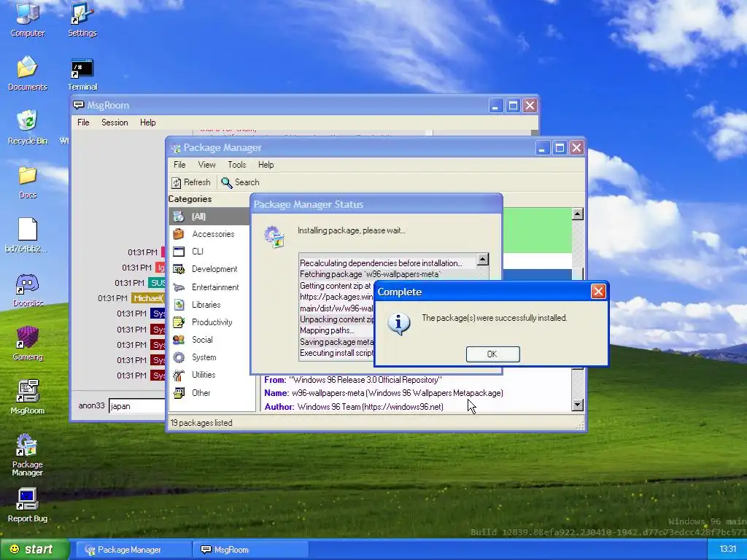The height and width of the screenshot is (560, 747).
Task: Launch the MsgRoom desktop shortcut
Action: 28,397
